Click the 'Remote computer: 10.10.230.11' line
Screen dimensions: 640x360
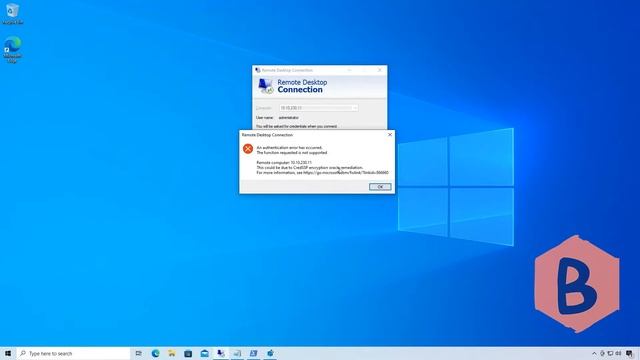click(x=284, y=162)
